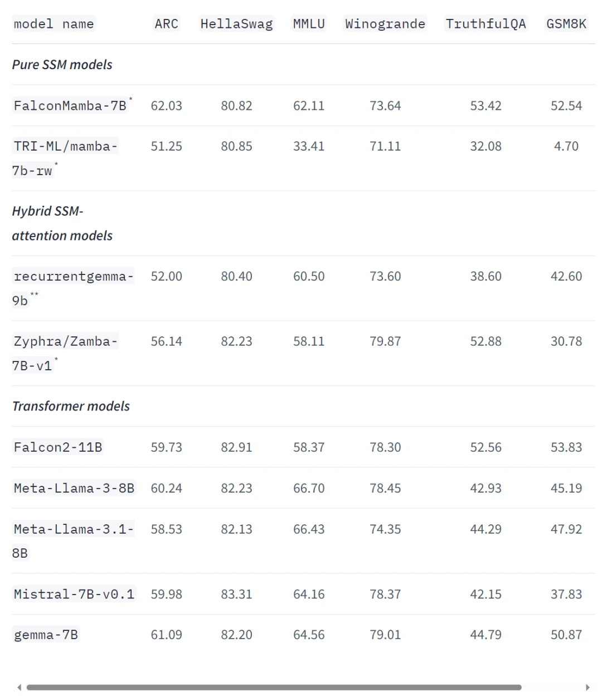602x700 pixels.
Task: Select the HellaSwag column header
Action: (237, 24)
